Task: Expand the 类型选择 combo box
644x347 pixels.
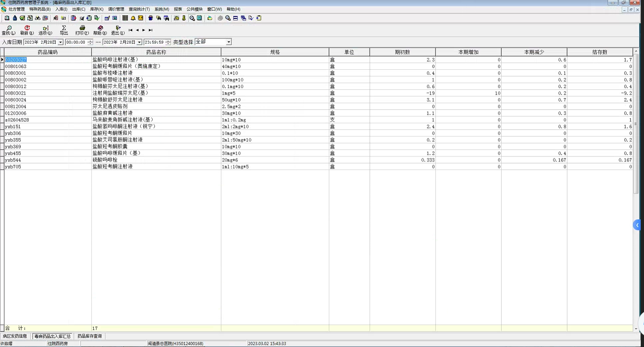Action: [228, 42]
